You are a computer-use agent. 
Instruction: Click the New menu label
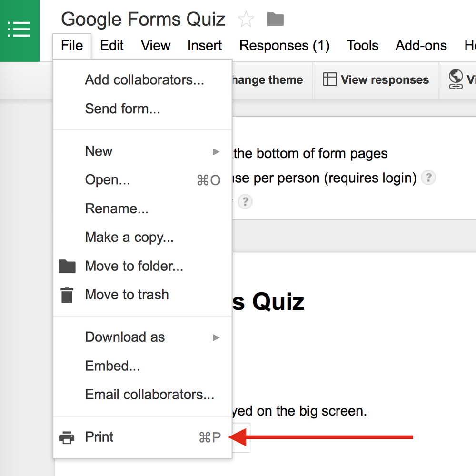coord(99,151)
